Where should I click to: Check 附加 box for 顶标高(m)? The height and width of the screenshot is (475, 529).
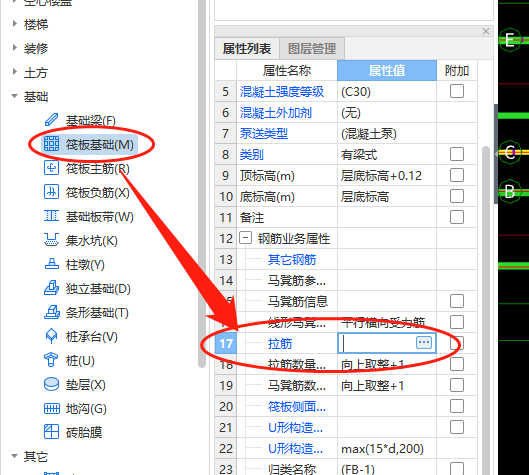(457, 175)
